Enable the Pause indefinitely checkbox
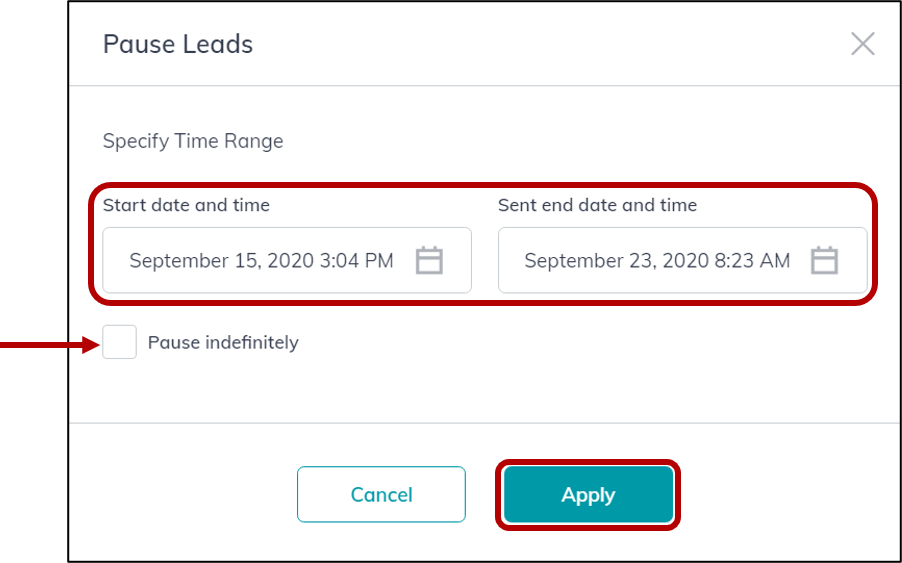 pyautogui.click(x=120, y=342)
